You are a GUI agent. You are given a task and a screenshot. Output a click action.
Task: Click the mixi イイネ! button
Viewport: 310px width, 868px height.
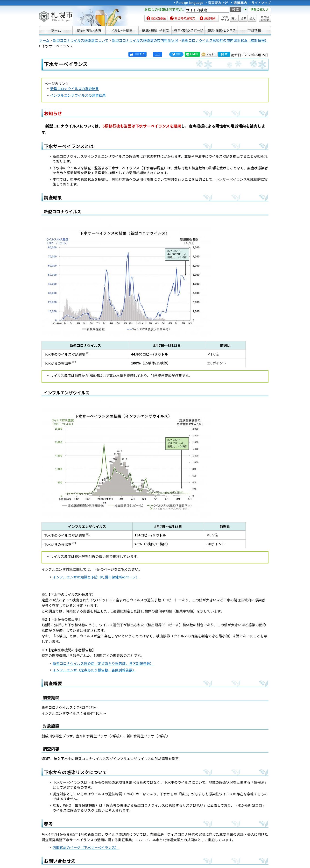point(209,54)
